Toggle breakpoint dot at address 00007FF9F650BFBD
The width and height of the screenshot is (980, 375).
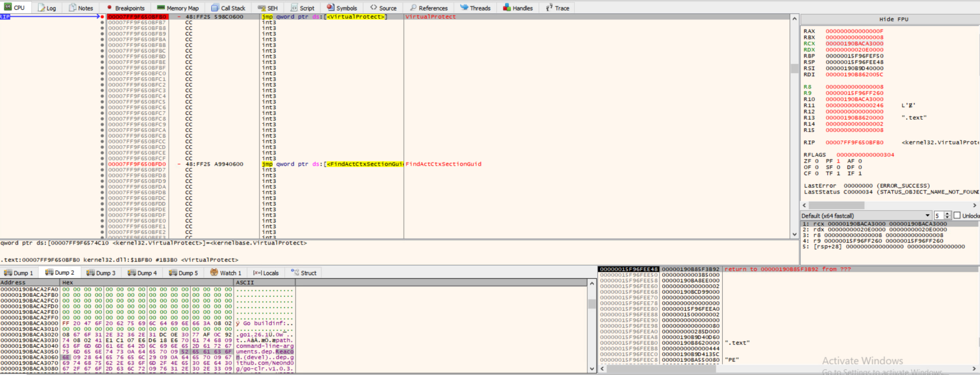102,57
